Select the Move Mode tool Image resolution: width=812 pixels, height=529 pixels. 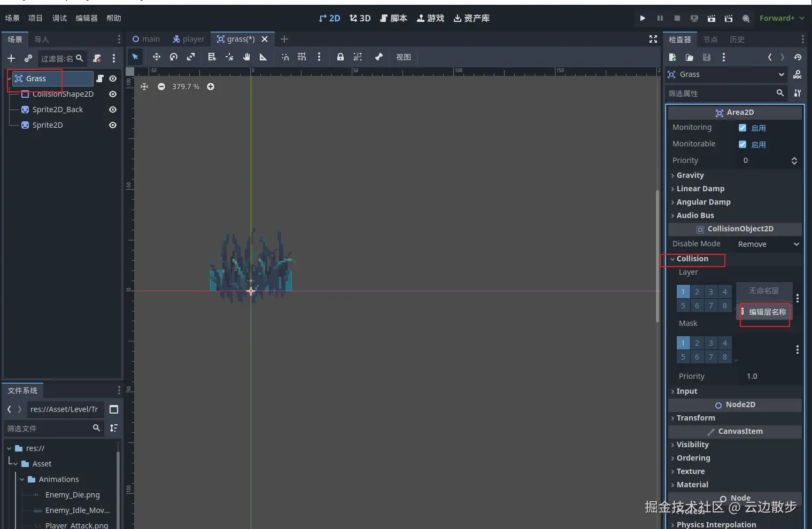point(156,57)
